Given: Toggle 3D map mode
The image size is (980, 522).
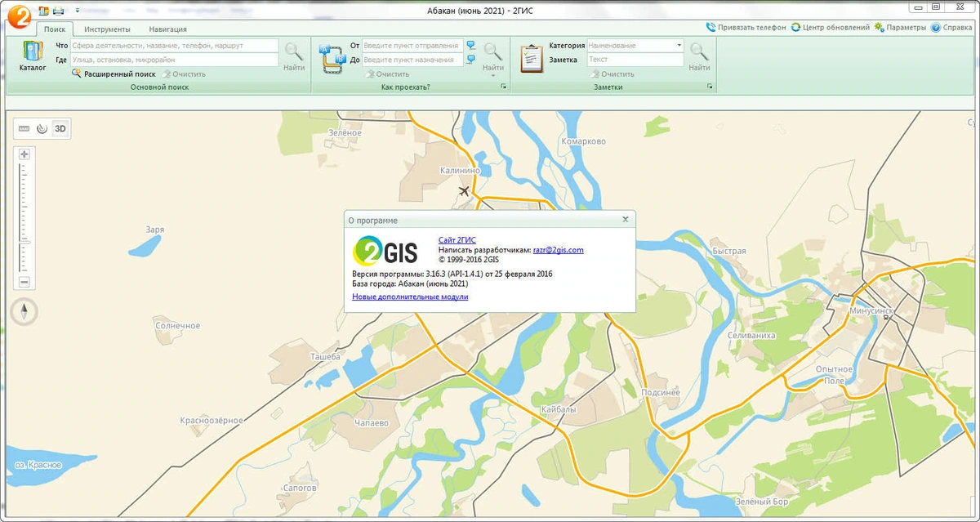Looking at the screenshot, I should click(60, 128).
